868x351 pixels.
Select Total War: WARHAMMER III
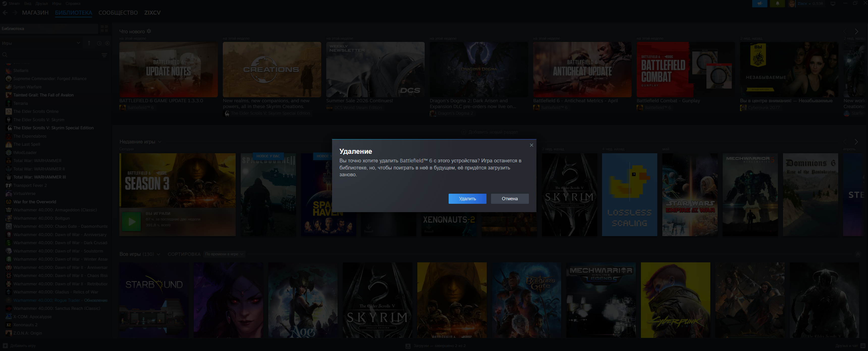point(40,177)
